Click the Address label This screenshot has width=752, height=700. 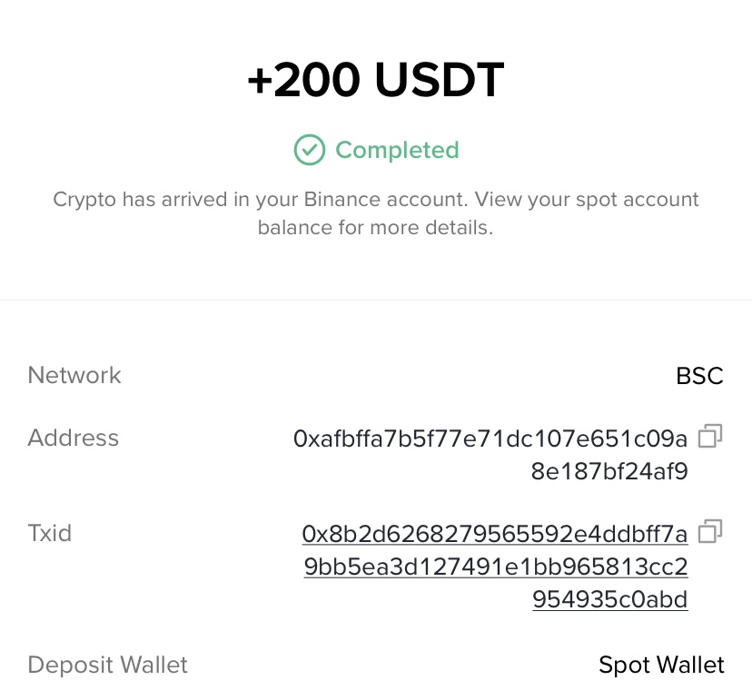click(x=74, y=439)
